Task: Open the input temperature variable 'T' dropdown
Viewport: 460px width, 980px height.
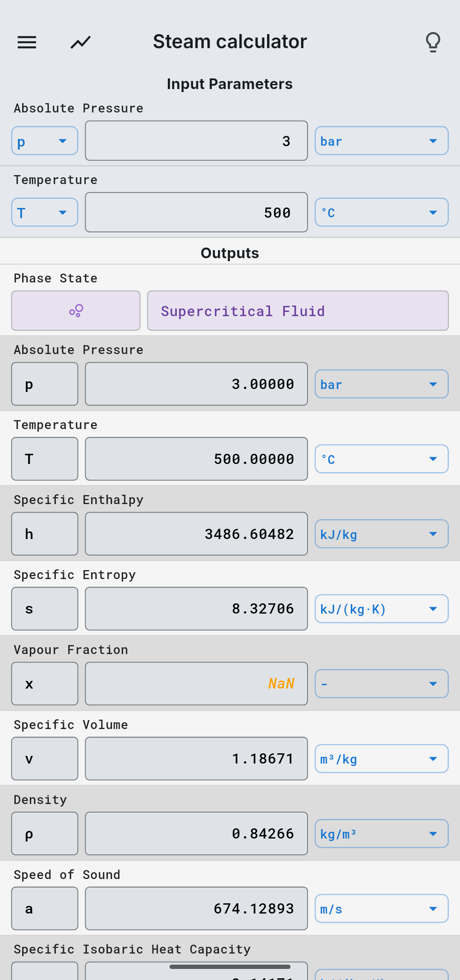Action: [45, 212]
